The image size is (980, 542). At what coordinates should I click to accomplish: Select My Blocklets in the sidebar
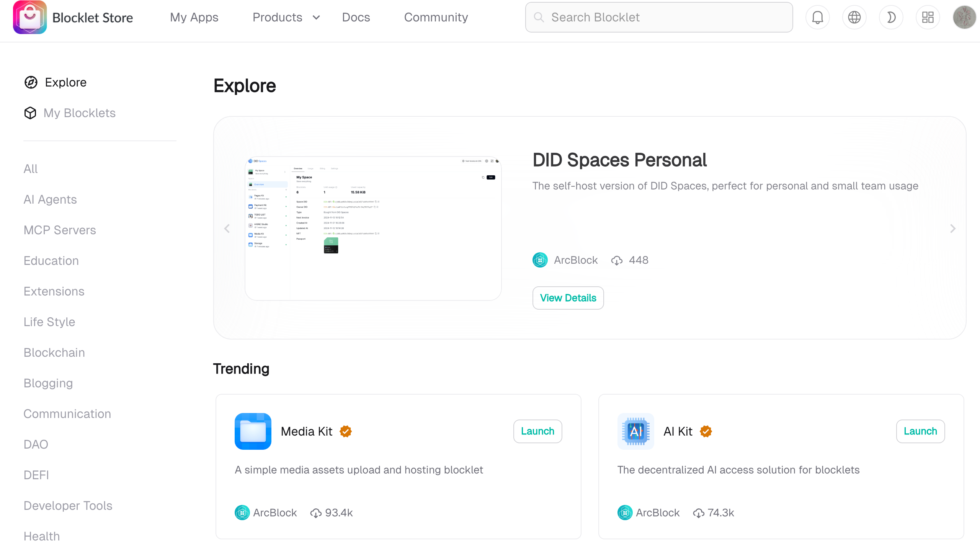pos(79,113)
